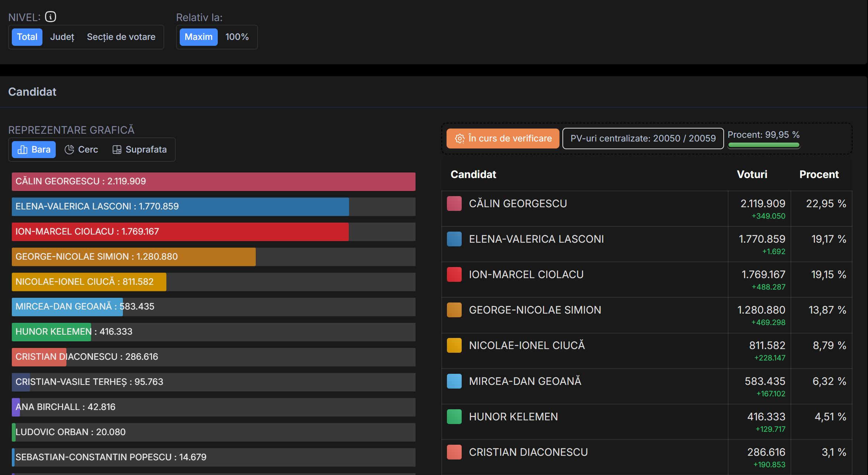Select the Total level option

click(x=27, y=37)
